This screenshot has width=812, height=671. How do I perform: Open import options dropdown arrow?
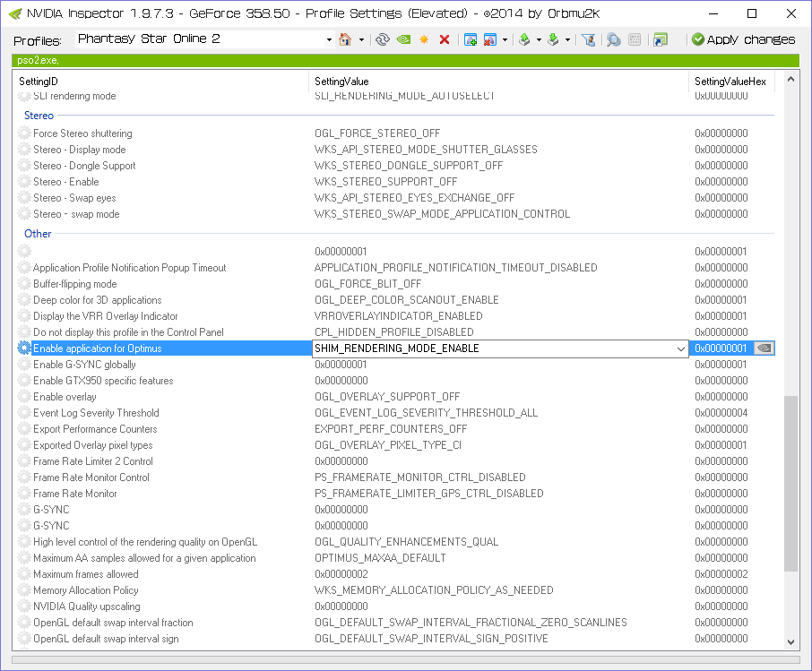tap(567, 40)
